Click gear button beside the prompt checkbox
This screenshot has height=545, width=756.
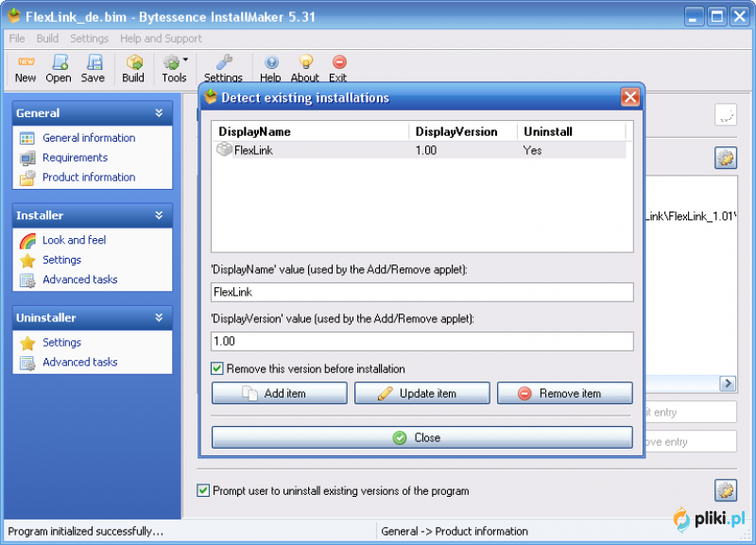(x=726, y=490)
